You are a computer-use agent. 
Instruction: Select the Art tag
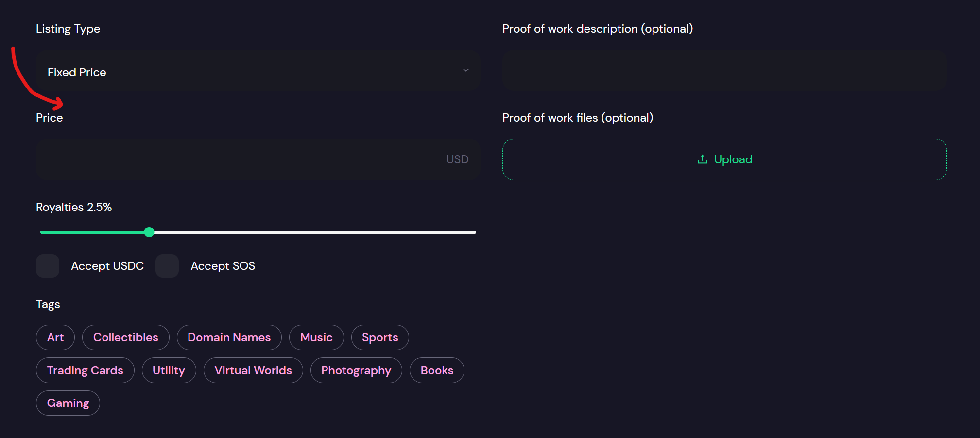click(55, 337)
